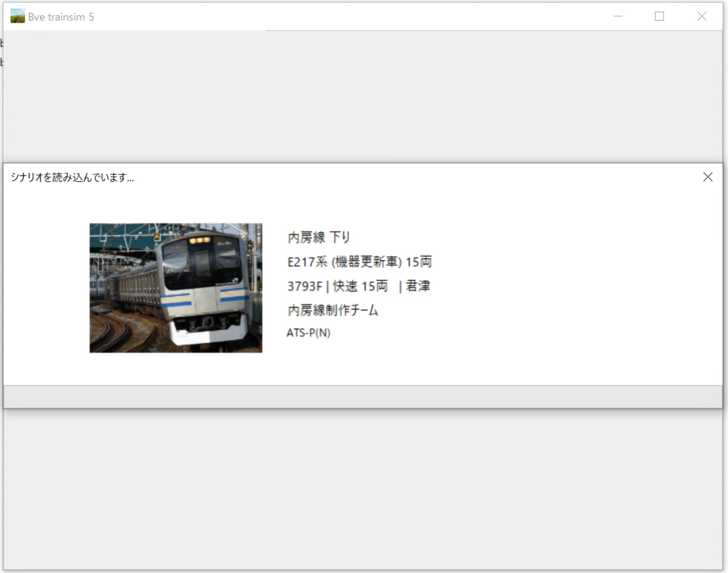Click the Bve trainsim 5 application icon

(x=17, y=17)
